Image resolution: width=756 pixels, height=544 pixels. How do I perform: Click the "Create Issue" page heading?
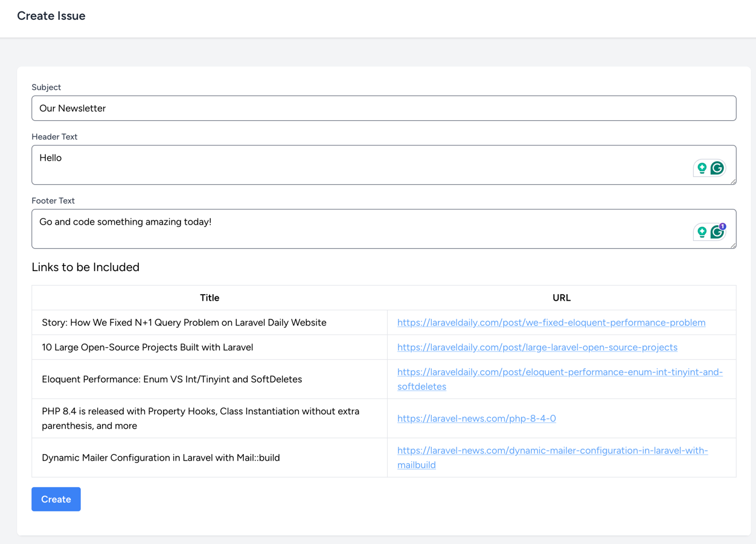coord(51,16)
